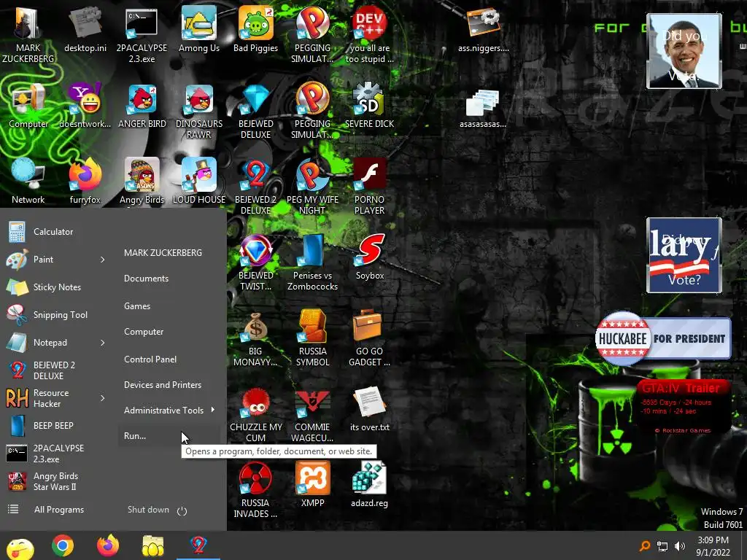Select the doesntwork Yahoo smiley shortcut
The image size is (747, 560).
coord(85,106)
